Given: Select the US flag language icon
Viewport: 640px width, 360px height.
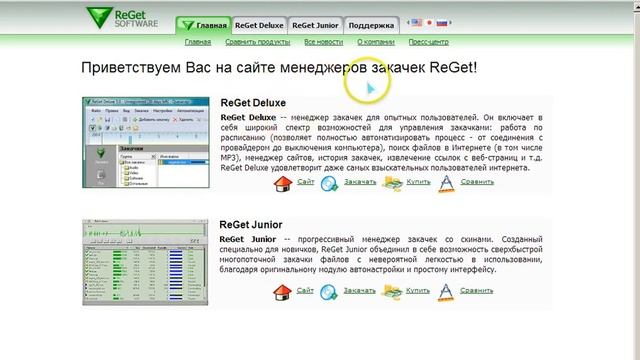Looking at the screenshot, I should (417, 23).
